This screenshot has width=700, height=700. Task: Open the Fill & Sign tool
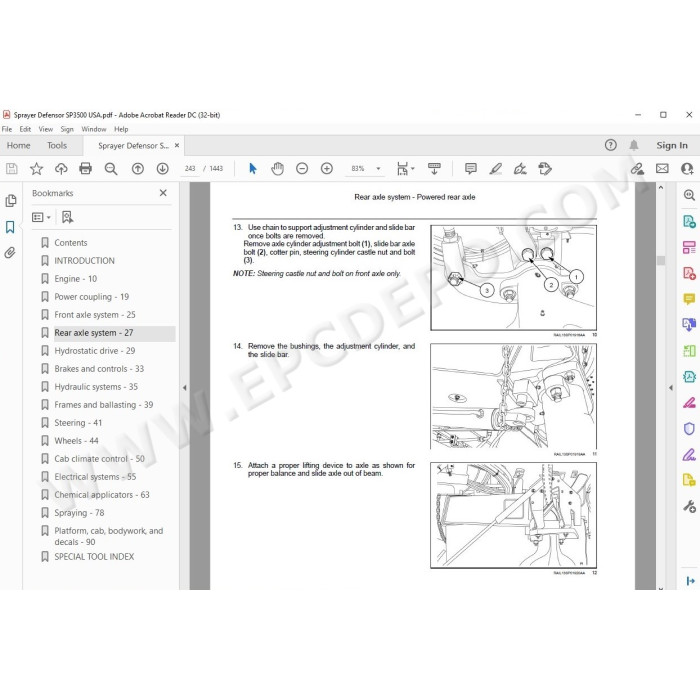[520, 169]
